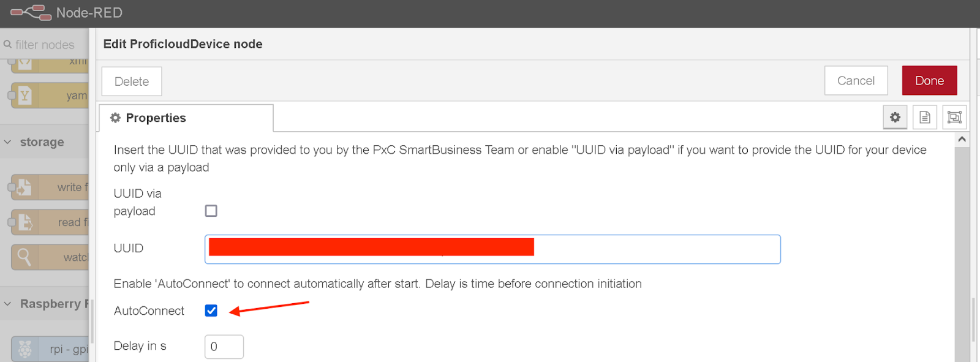The height and width of the screenshot is (362, 980).
Task: Uncheck the AutoConnect checkbox
Action: 211,311
